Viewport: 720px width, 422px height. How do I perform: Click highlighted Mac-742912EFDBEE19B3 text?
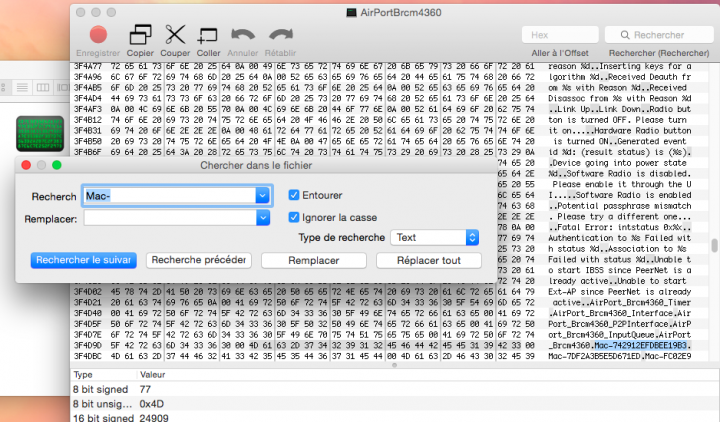click(640, 345)
